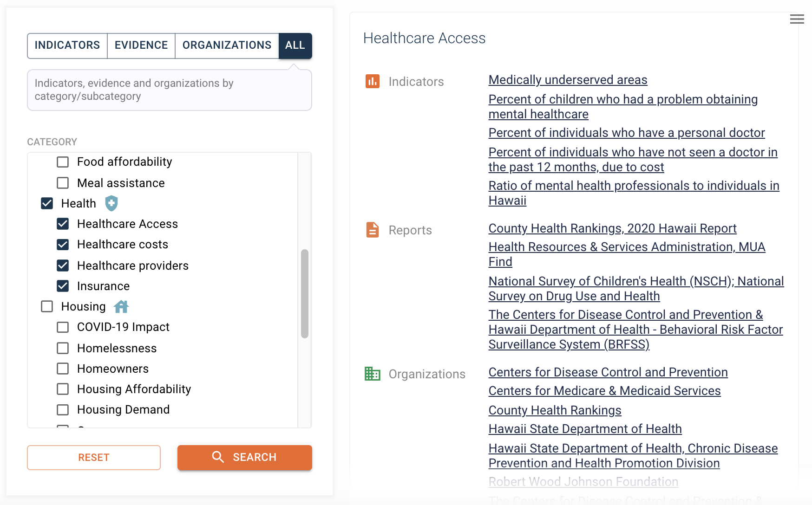Open Centers for Medicare & Medicaid Services link
The height and width of the screenshot is (505, 812).
(604, 391)
